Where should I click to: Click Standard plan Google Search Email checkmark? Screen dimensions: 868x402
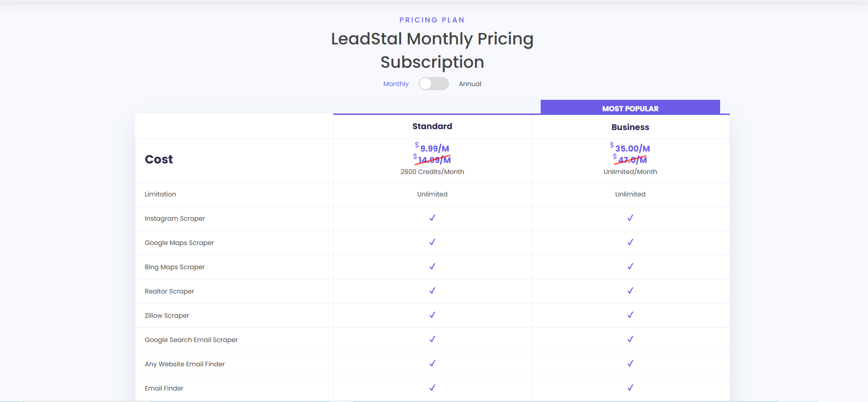[x=432, y=339]
